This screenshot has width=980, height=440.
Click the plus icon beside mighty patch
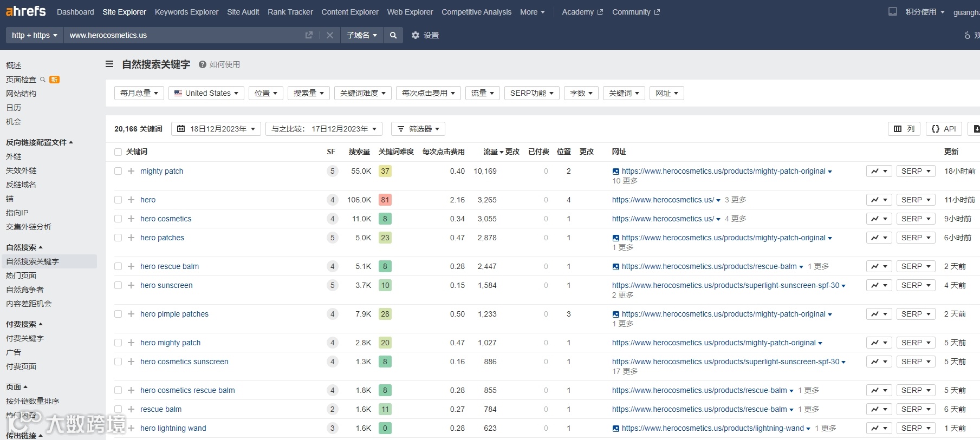click(x=131, y=171)
